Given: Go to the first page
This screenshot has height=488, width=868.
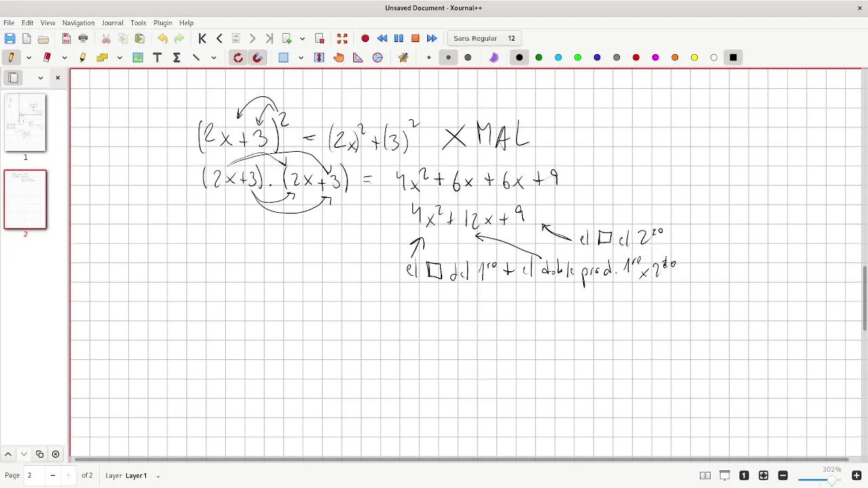Looking at the screenshot, I should click(202, 39).
